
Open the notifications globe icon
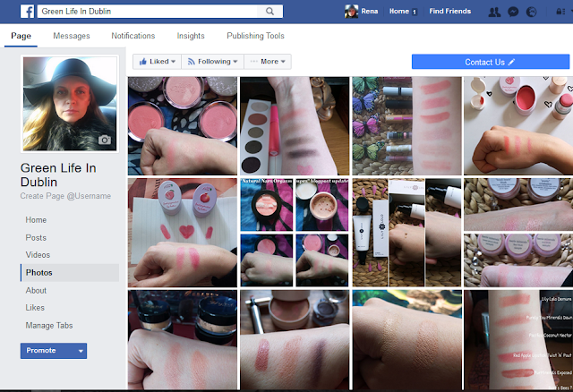coord(531,12)
